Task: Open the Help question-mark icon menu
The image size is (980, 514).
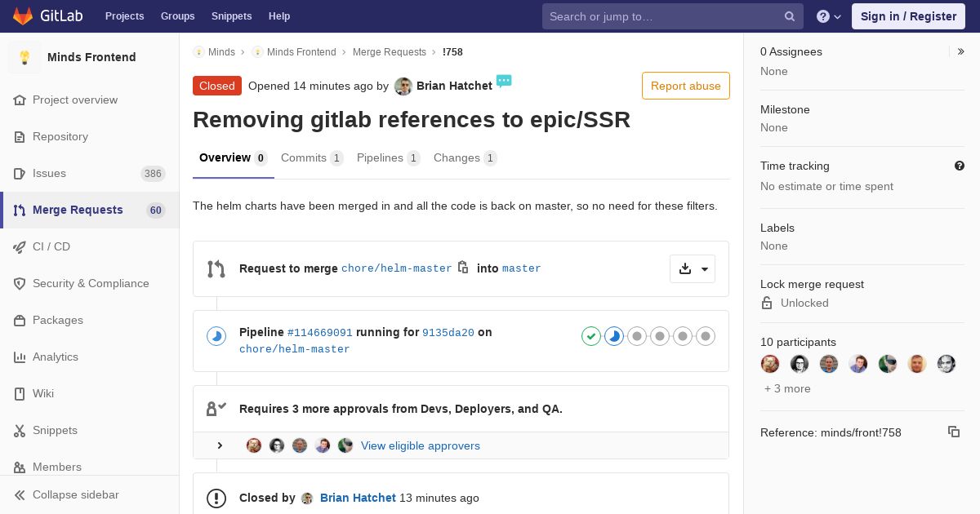Action: (829, 16)
